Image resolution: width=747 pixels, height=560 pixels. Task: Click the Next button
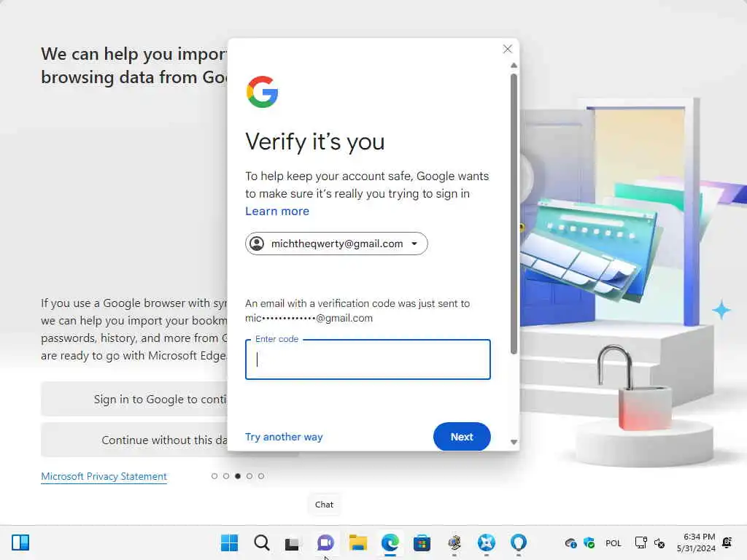pyautogui.click(x=462, y=437)
